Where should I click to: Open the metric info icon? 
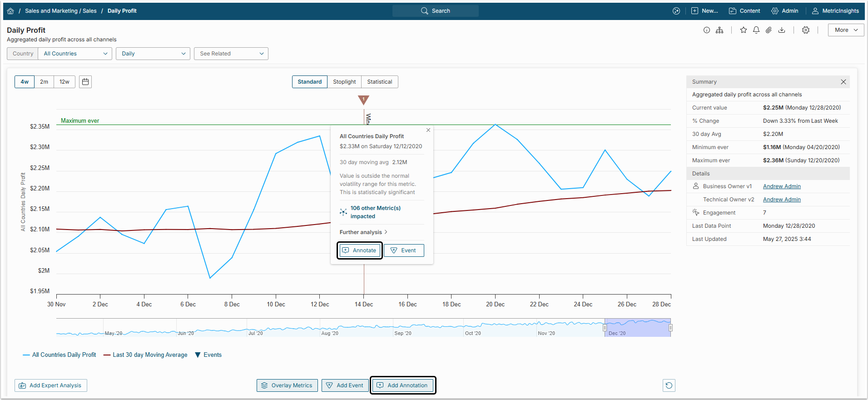pyautogui.click(x=706, y=30)
